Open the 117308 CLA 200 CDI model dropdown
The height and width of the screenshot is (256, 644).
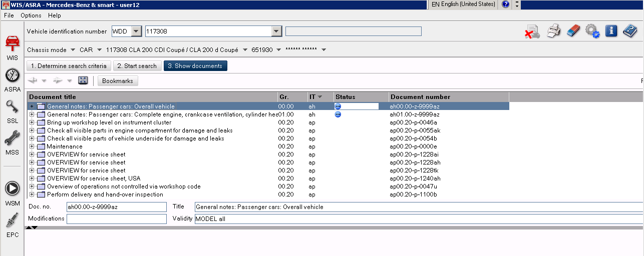pyautogui.click(x=245, y=50)
